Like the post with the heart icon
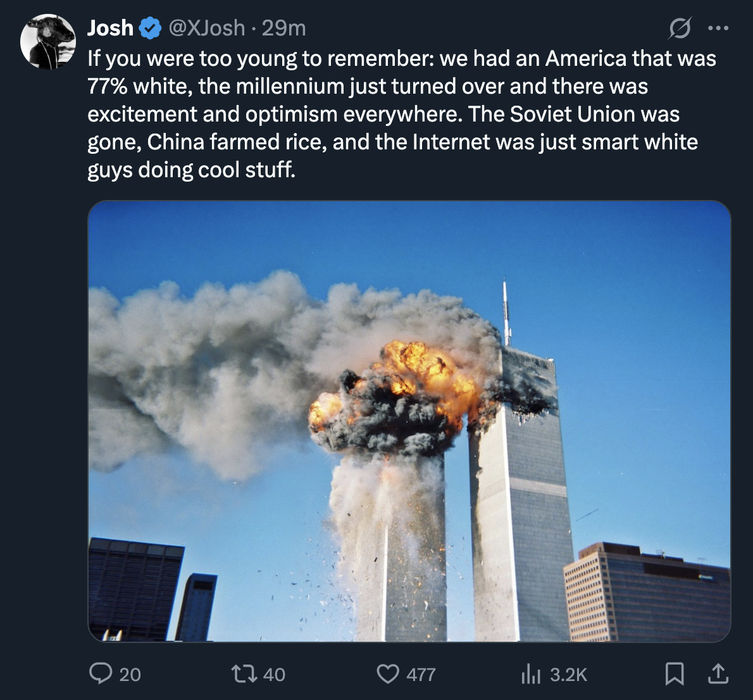Image resolution: width=753 pixels, height=700 pixels. [x=387, y=673]
